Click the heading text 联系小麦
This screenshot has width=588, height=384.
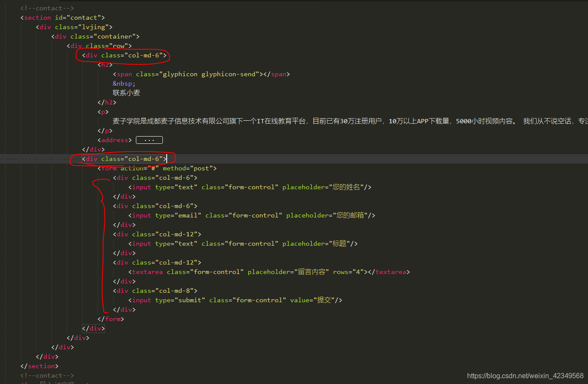126,93
